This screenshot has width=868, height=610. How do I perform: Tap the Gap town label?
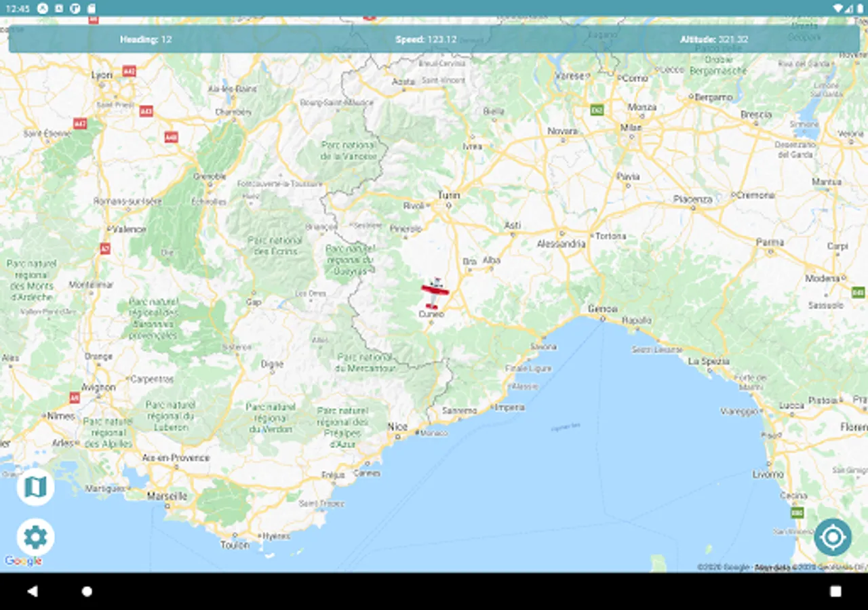[x=254, y=302]
